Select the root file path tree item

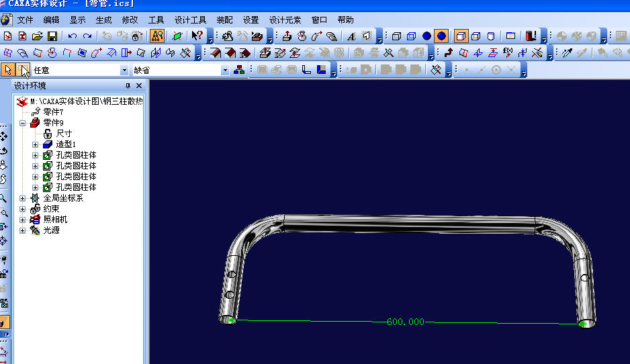click(87, 101)
